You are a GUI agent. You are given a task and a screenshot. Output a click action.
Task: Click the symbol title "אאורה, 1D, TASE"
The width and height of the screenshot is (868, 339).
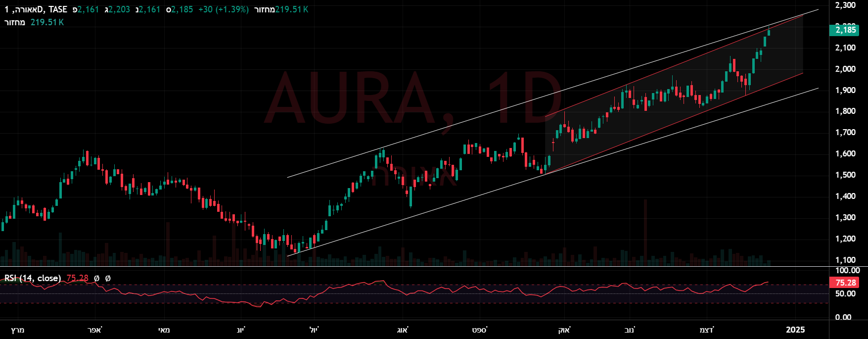[x=36, y=9]
